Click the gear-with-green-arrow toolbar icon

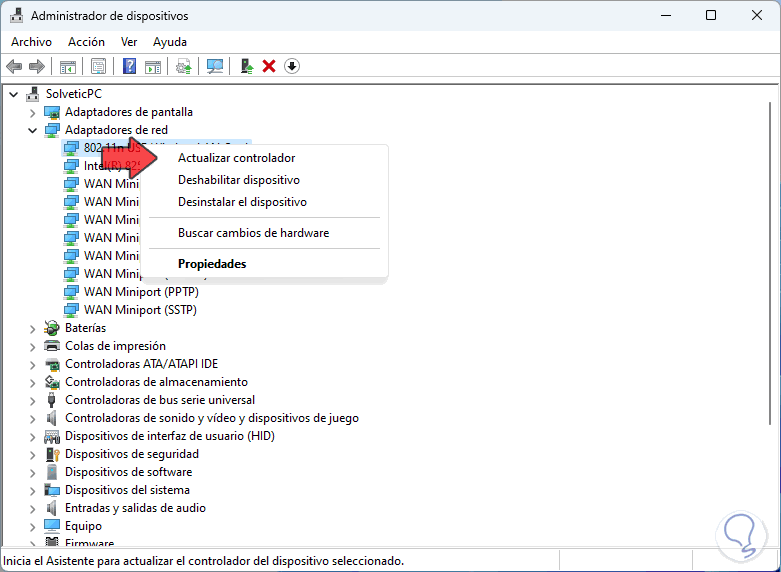pos(184,66)
